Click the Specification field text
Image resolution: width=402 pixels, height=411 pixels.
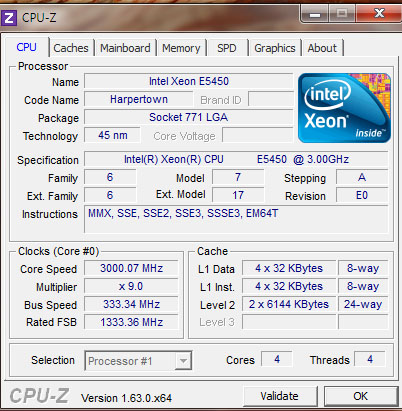pos(236,159)
